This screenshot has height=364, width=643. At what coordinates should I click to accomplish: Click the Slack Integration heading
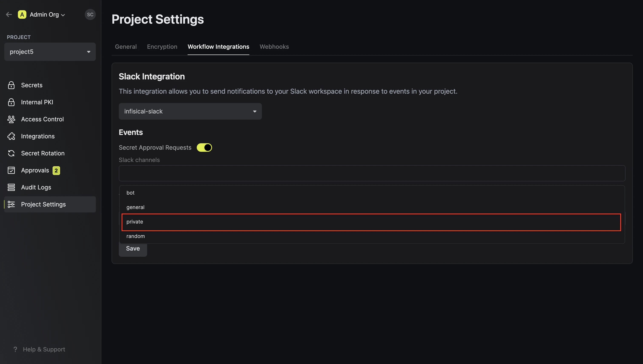tap(152, 76)
